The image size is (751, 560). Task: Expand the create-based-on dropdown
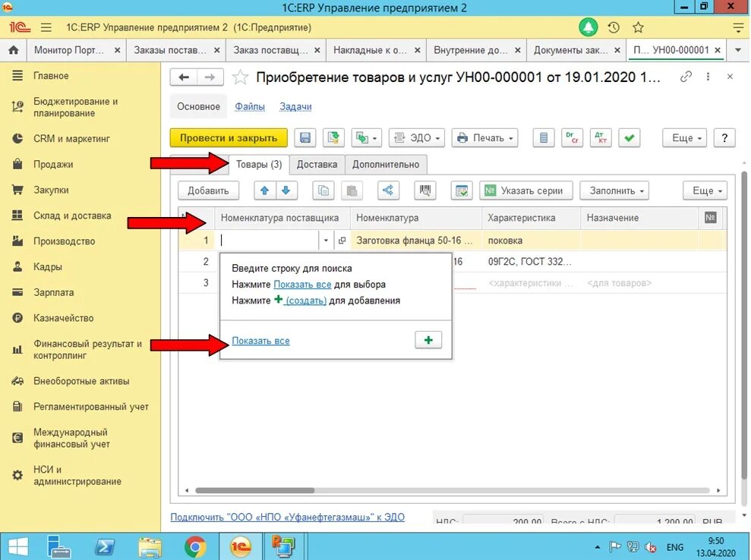[367, 138]
